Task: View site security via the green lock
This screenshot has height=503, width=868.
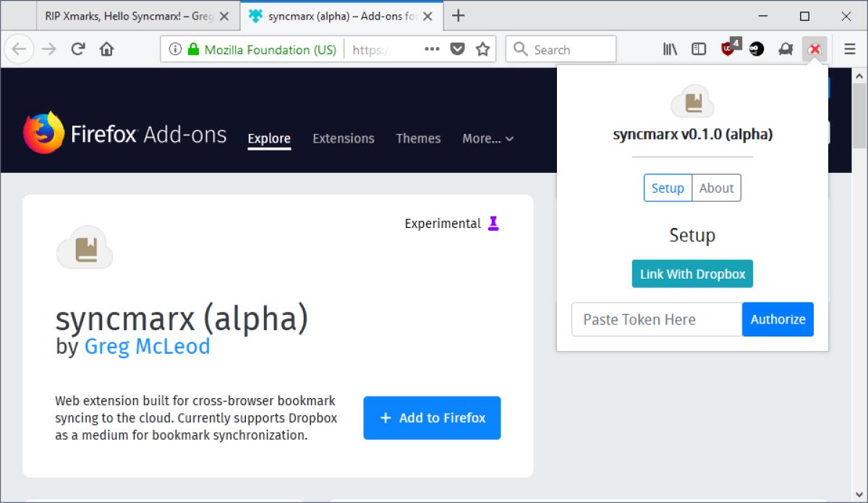Action: (192, 49)
